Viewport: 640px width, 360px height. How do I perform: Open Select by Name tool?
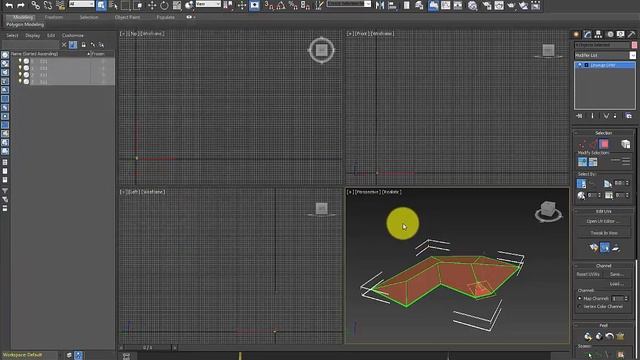tap(113, 5)
